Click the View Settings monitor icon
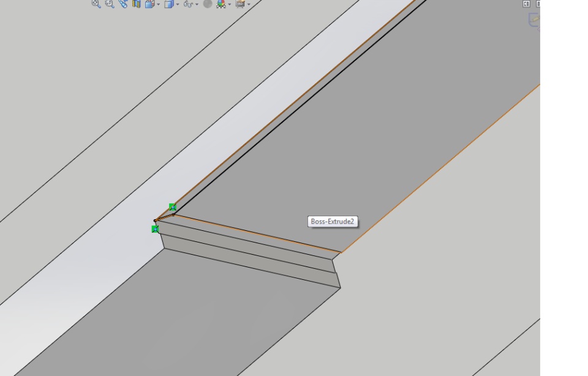The width and height of the screenshot is (588, 376). tap(240, 4)
